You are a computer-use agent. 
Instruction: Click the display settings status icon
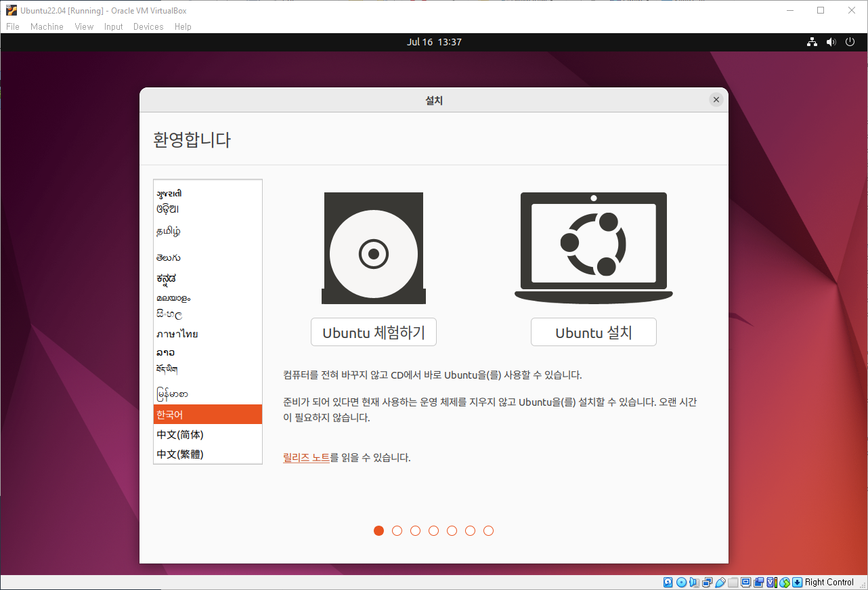click(745, 582)
